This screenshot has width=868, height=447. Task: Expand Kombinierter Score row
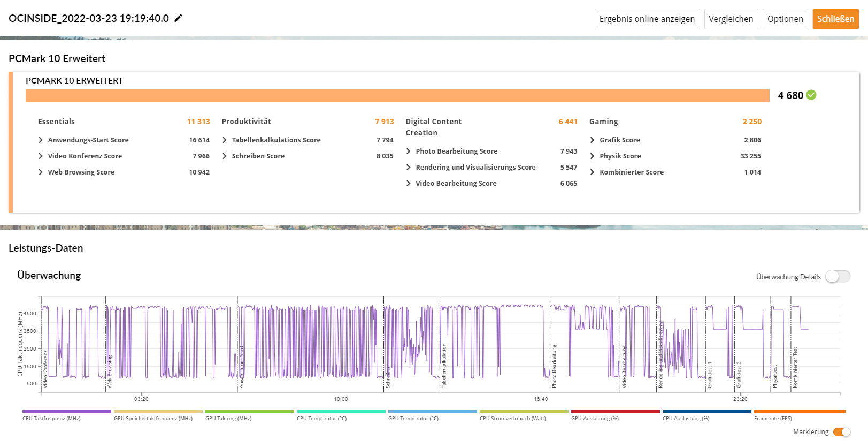tap(593, 172)
